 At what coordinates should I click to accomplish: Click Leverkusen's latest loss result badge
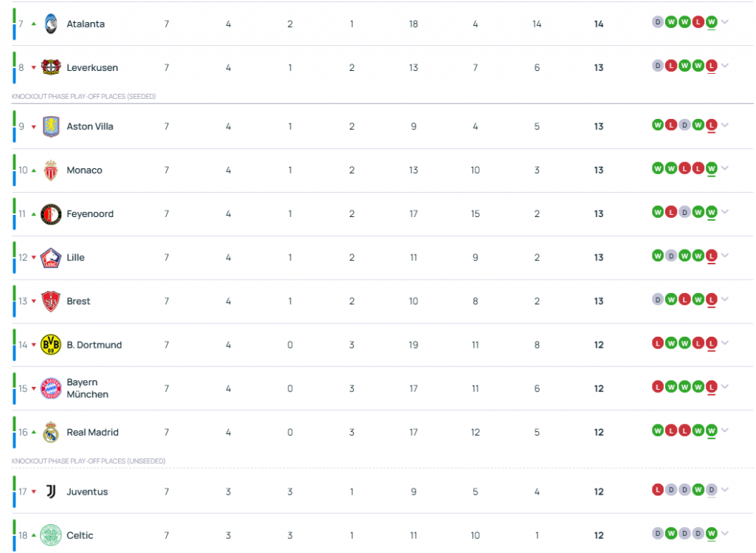[711, 66]
